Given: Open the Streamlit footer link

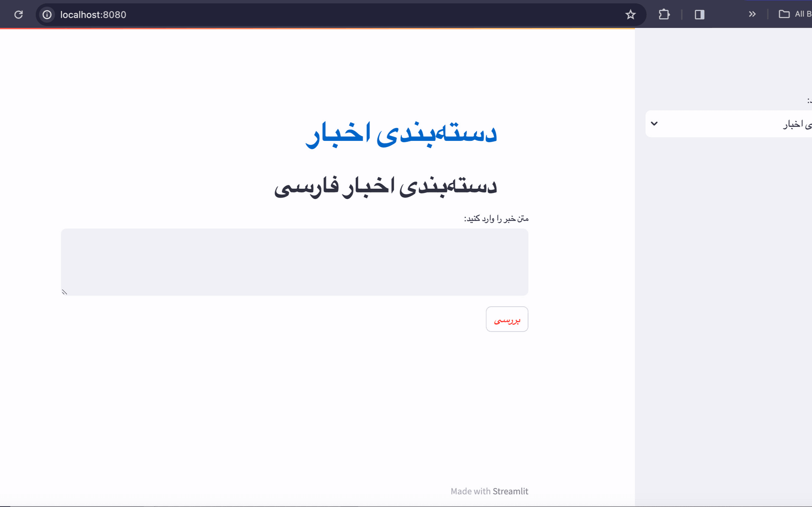Looking at the screenshot, I should [x=510, y=491].
